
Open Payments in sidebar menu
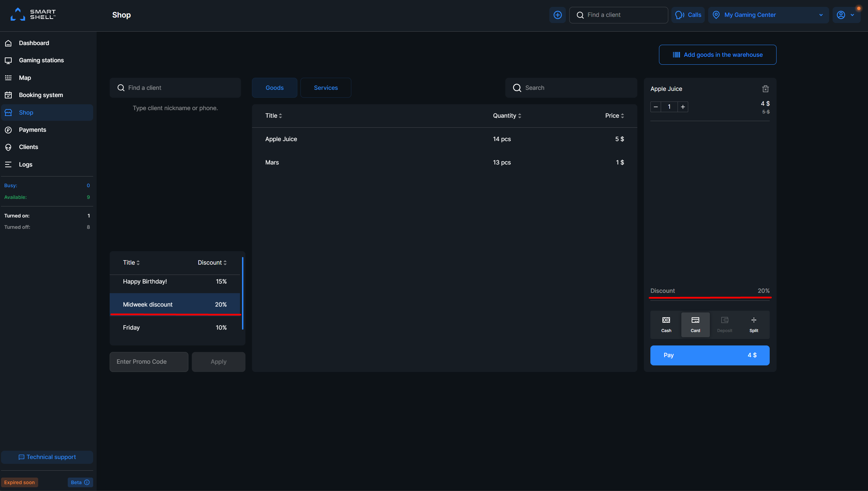pyautogui.click(x=32, y=130)
